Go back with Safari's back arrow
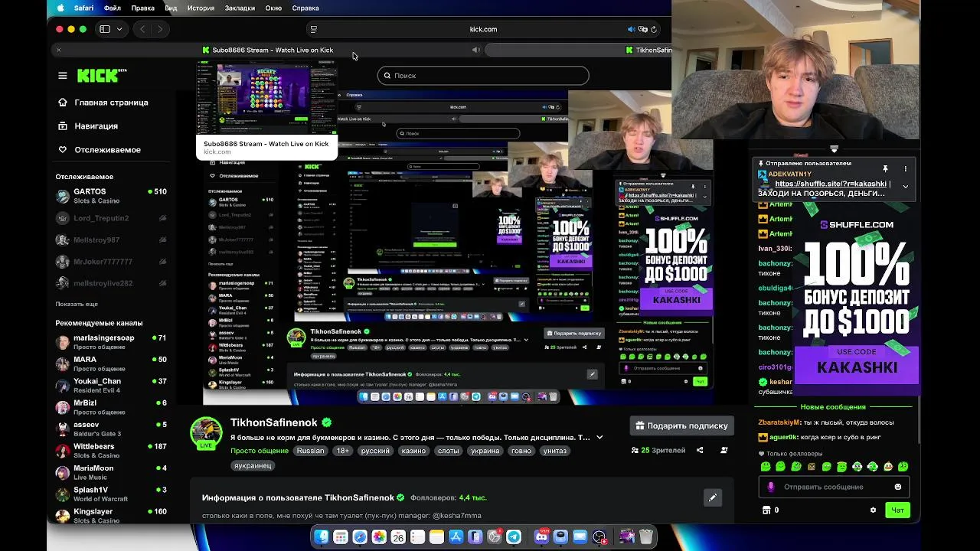Image resolution: width=980 pixels, height=551 pixels. coord(142,29)
